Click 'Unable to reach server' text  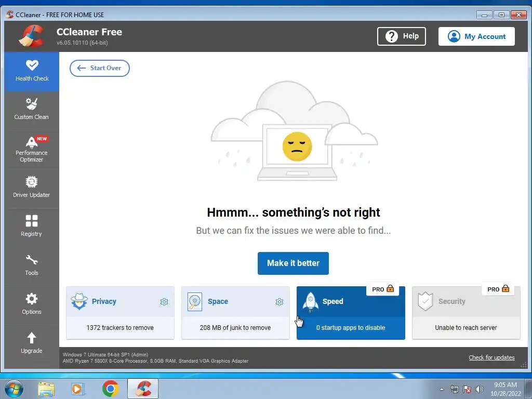coord(466,328)
